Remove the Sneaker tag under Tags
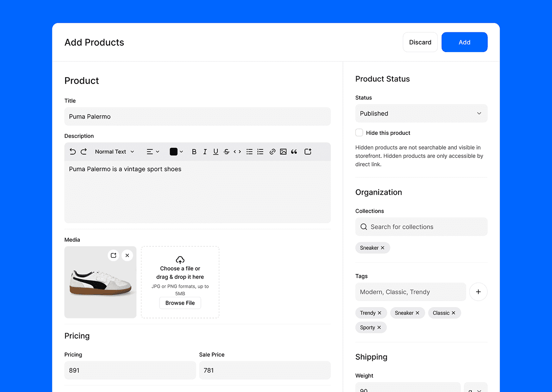 (x=417, y=313)
